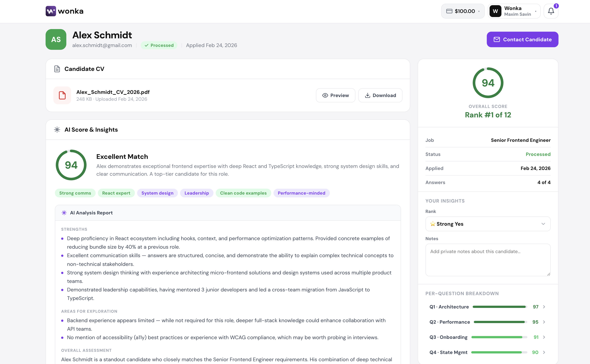Click the Wonka logo icon
The width and height of the screenshot is (590, 364).
point(51,11)
